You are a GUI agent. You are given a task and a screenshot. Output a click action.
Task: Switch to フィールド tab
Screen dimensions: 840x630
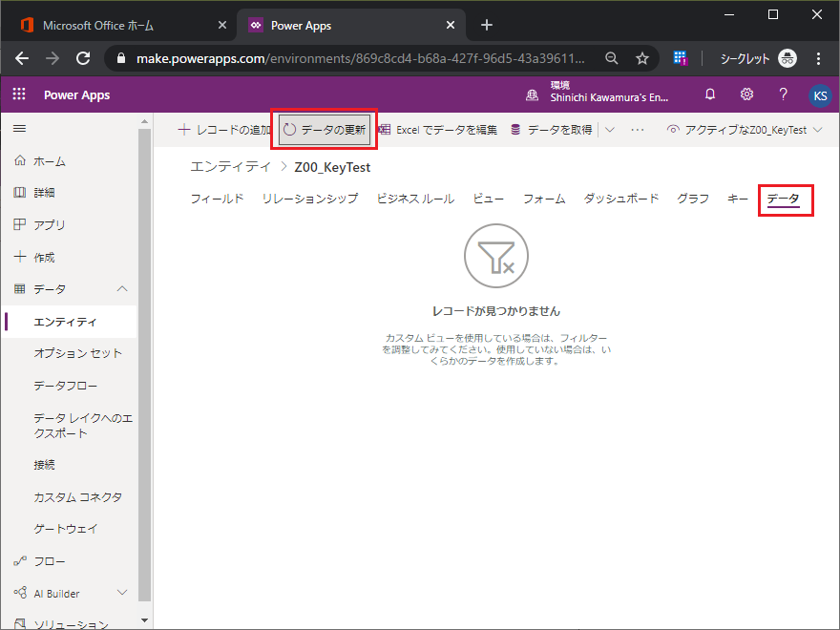217,199
